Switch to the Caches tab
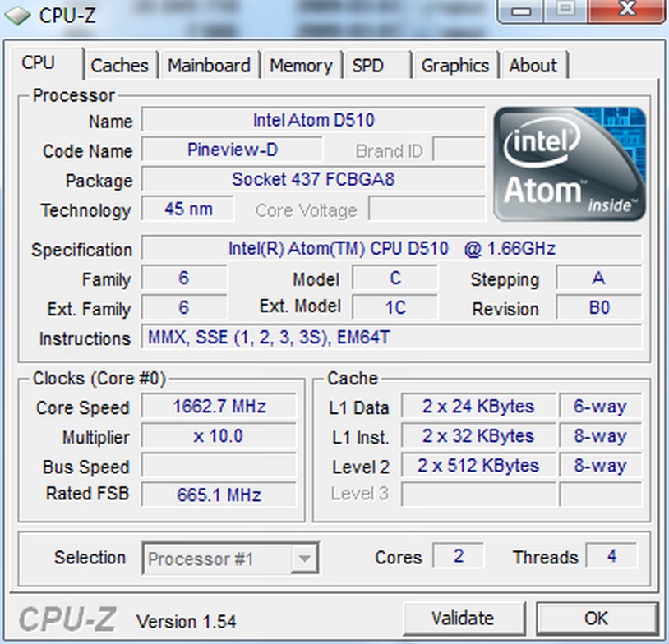This screenshot has width=669, height=644. (119, 66)
